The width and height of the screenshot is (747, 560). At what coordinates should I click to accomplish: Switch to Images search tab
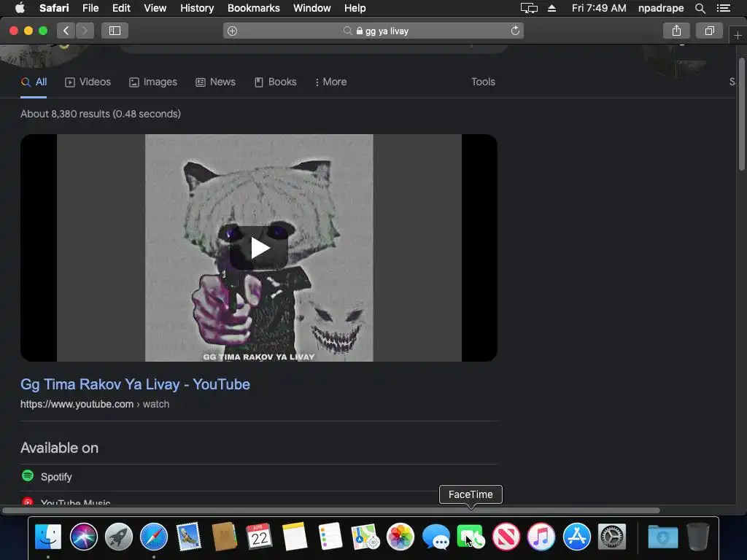click(153, 82)
